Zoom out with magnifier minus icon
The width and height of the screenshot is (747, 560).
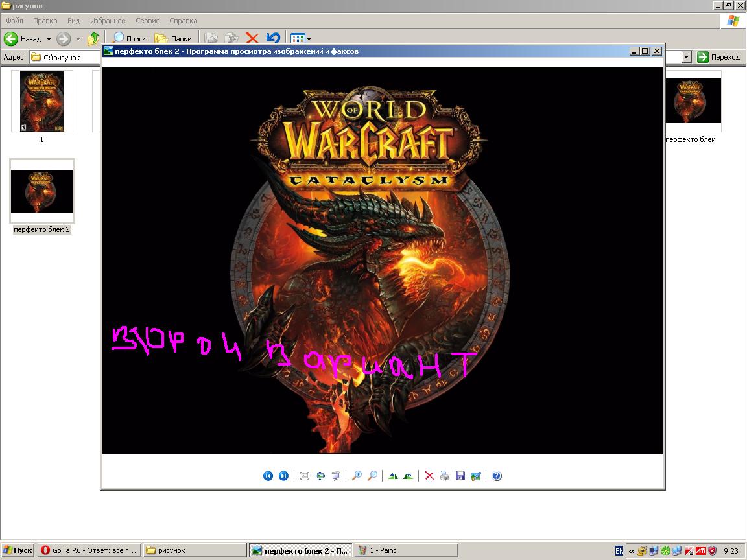[x=373, y=476]
